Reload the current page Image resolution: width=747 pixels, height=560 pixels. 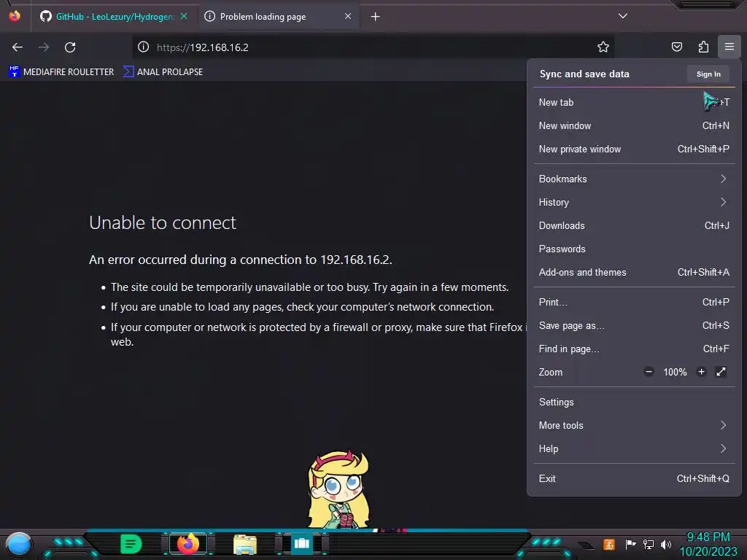[x=70, y=47]
